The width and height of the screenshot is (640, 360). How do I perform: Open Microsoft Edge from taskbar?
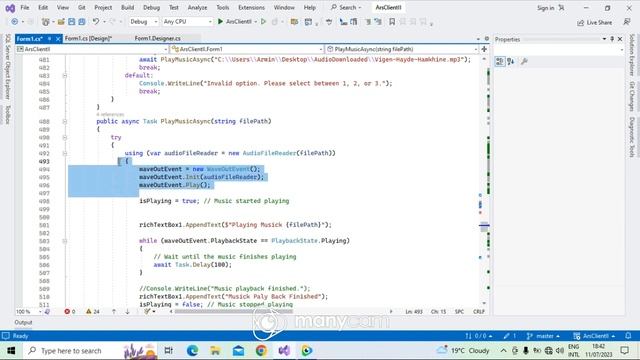(192, 351)
